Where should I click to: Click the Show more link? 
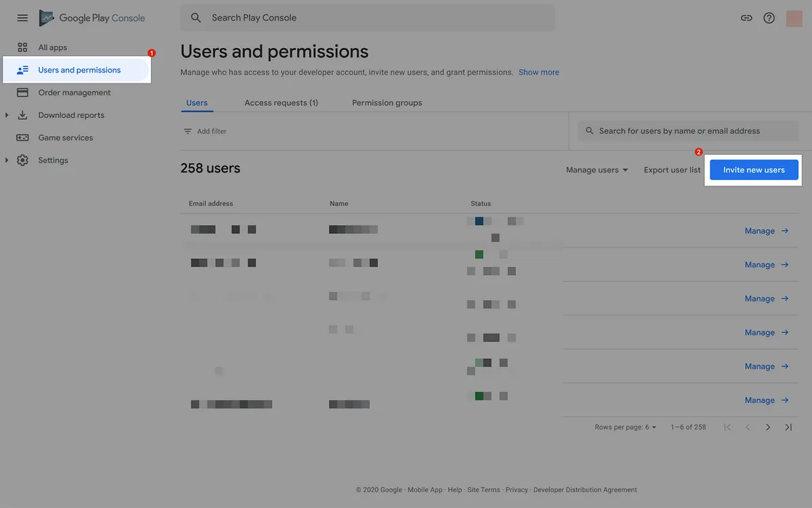pos(539,72)
